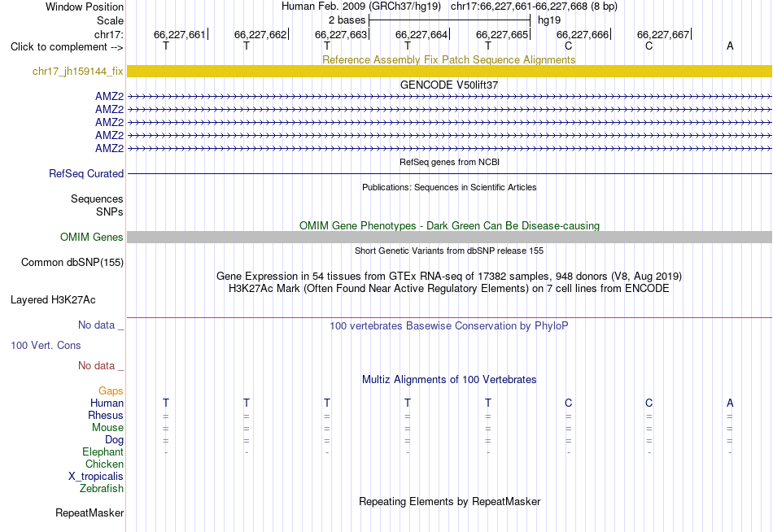
Task: Select the first AMZ2 transcript label
Action: pos(110,97)
